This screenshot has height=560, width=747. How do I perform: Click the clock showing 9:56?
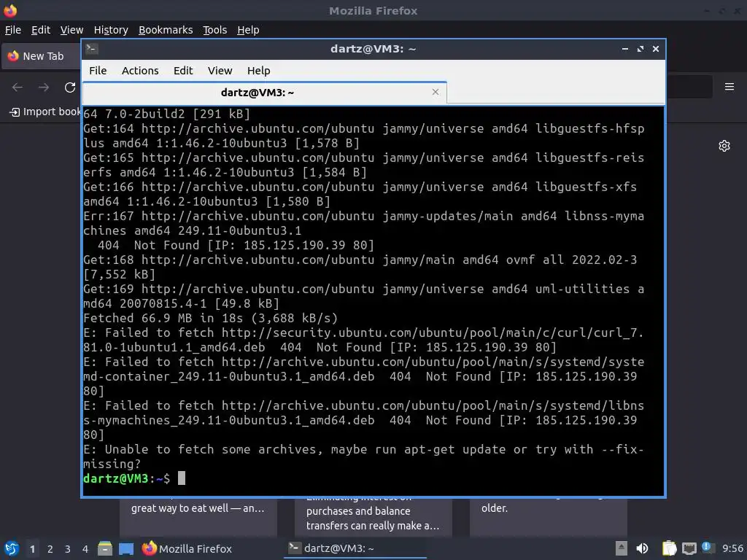click(x=732, y=548)
